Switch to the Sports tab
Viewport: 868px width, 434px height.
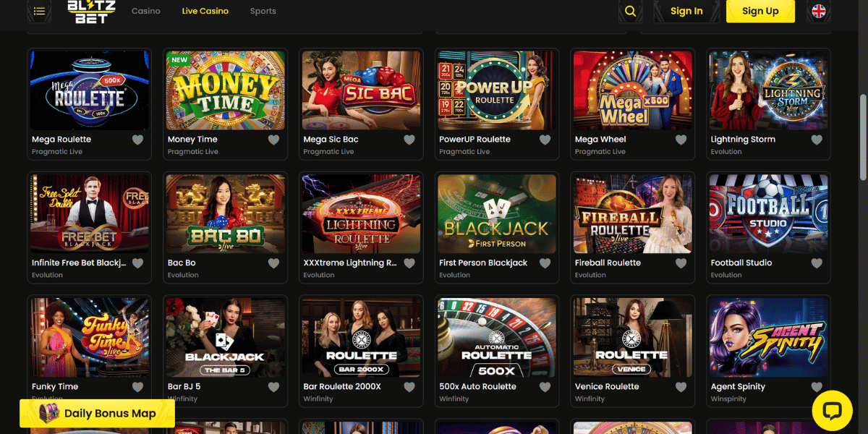[x=263, y=11]
